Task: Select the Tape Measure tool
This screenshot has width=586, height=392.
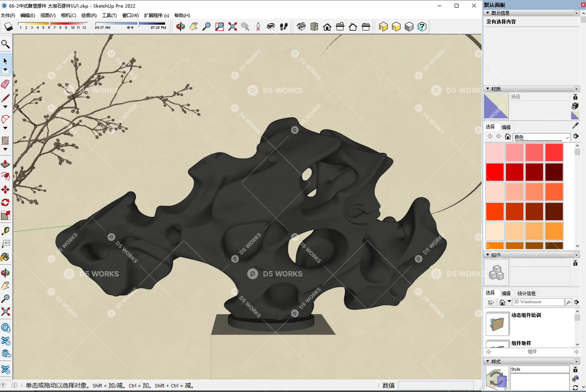Action: pyautogui.click(x=5, y=231)
